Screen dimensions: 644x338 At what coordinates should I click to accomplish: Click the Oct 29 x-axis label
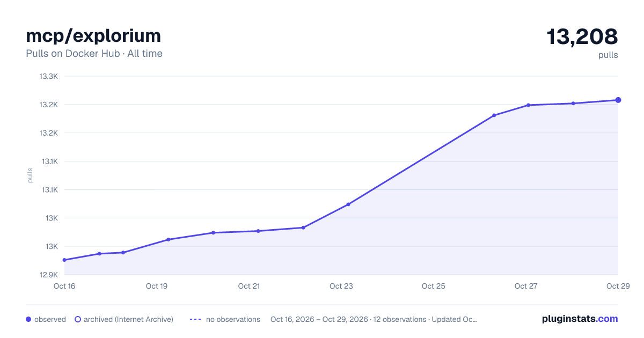pos(618,286)
